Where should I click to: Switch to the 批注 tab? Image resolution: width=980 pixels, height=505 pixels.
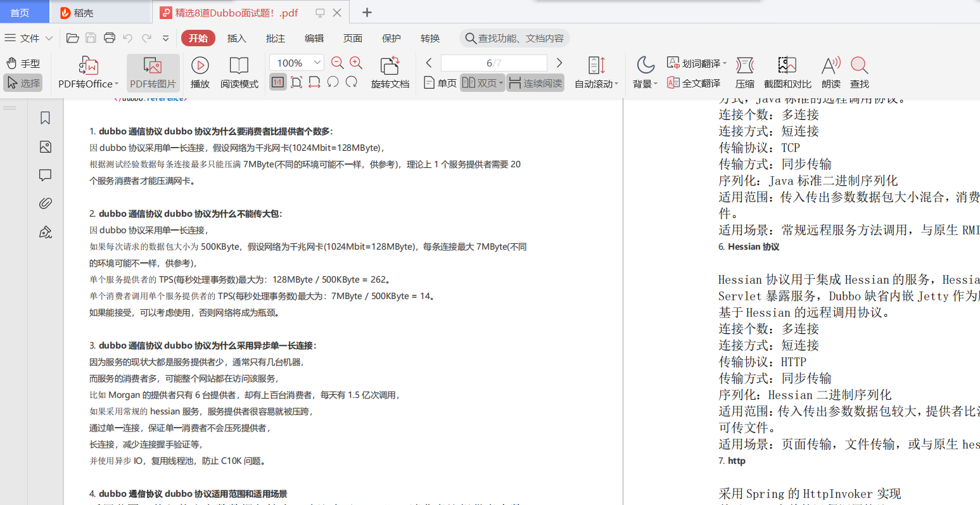pos(276,38)
